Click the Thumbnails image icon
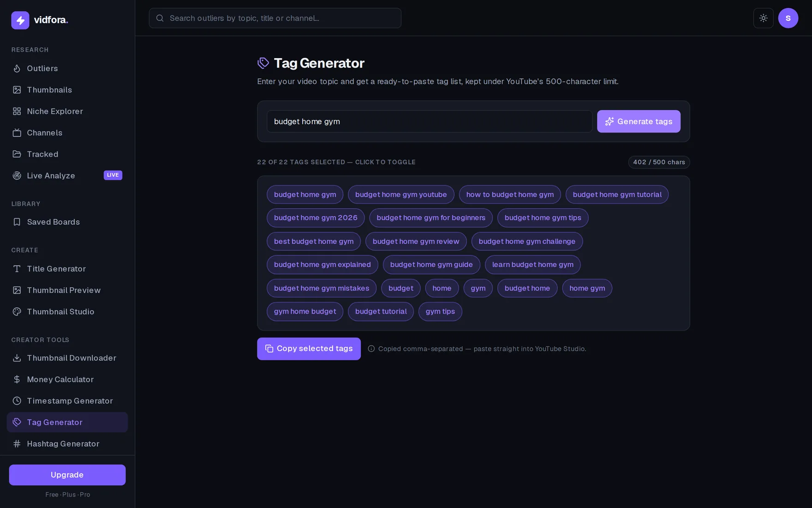This screenshot has width=812, height=508. (17, 90)
